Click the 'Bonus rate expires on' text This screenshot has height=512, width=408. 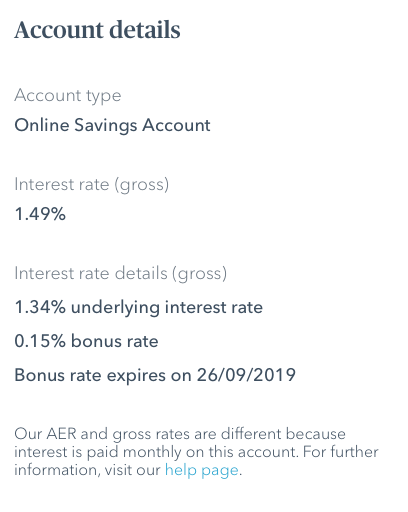click(x=103, y=376)
